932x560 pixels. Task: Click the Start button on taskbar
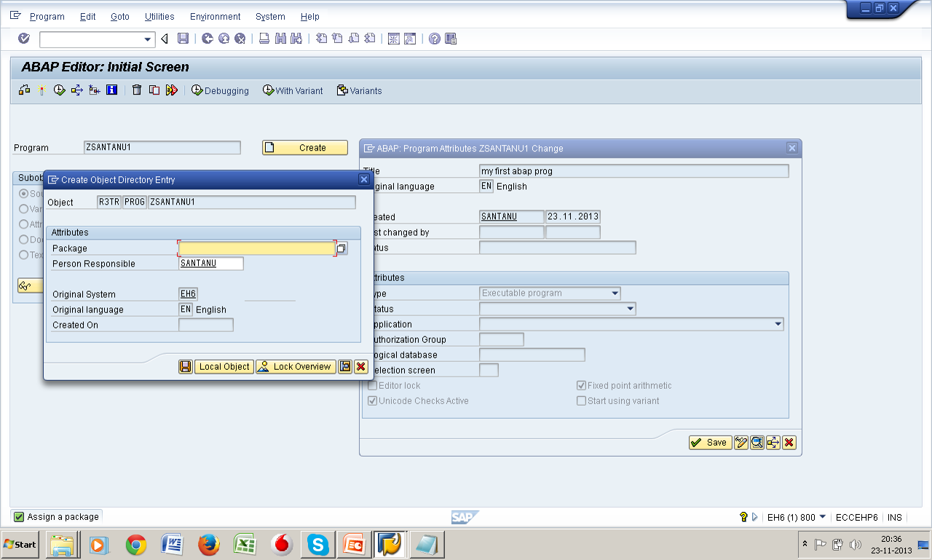[20, 544]
